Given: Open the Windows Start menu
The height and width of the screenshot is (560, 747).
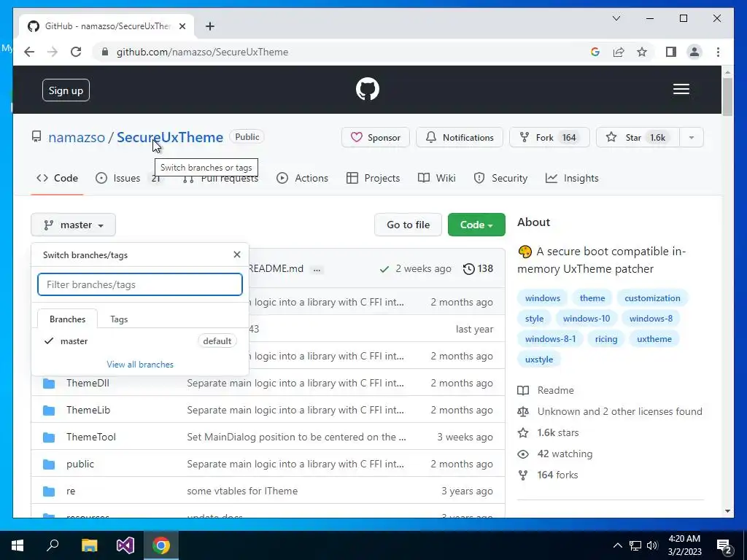Looking at the screenshot, I should [18, 545].
